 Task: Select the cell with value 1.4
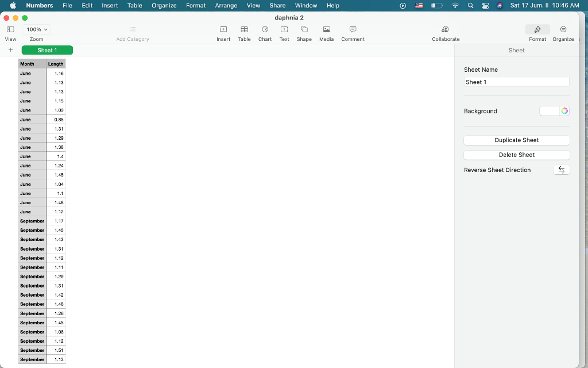pos(56,156)
